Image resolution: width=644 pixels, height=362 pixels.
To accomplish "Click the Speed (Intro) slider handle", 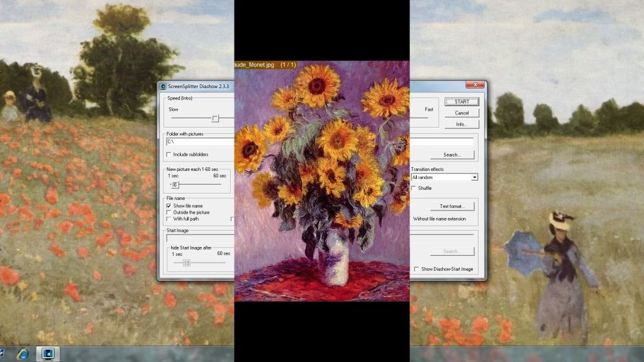I will tap(215, 119).
